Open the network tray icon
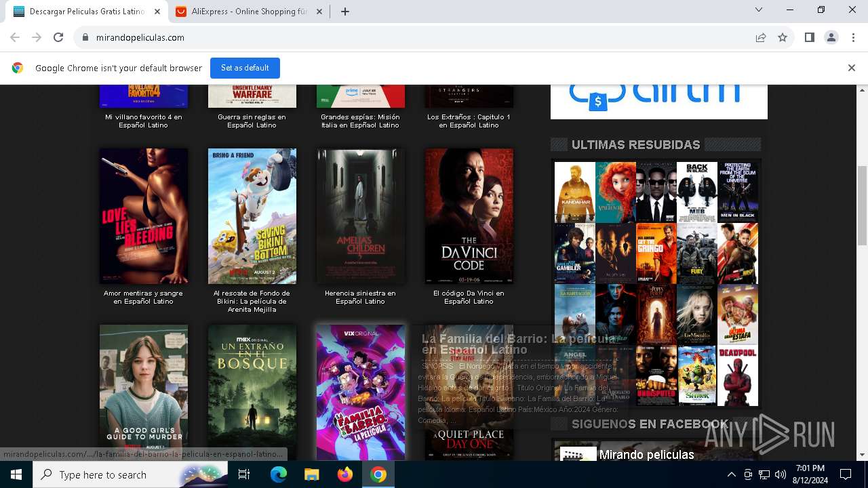 pyautogui.click(x=764, y=474)
